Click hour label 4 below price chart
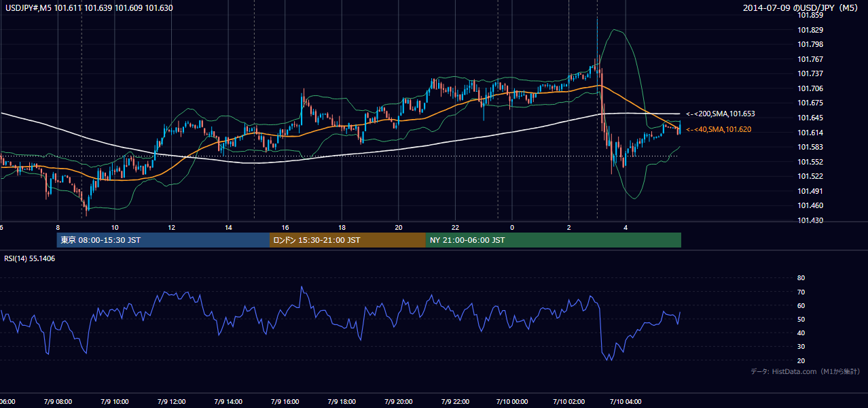The height and width of the screenshot is (408, 868). [x=626, y=227]
